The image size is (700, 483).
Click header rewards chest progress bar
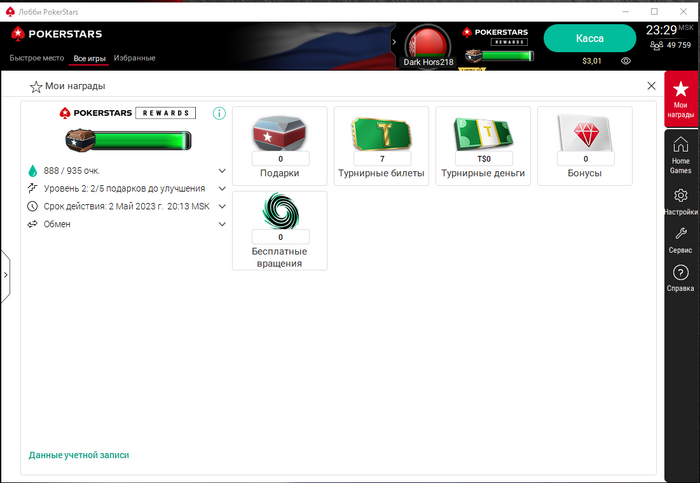[499, 56]
